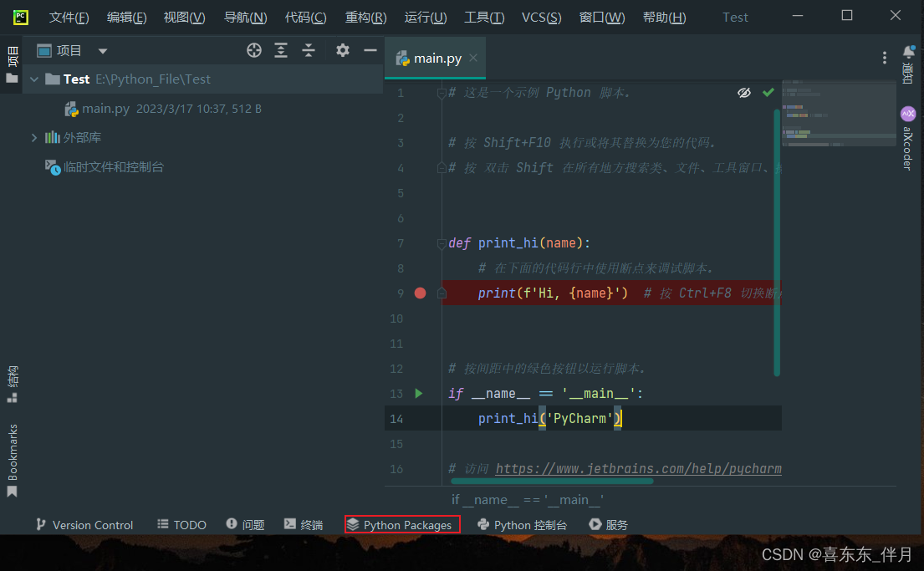Collapse the Test project tree node
Viewport: 924px width, 571px height.
33,79
